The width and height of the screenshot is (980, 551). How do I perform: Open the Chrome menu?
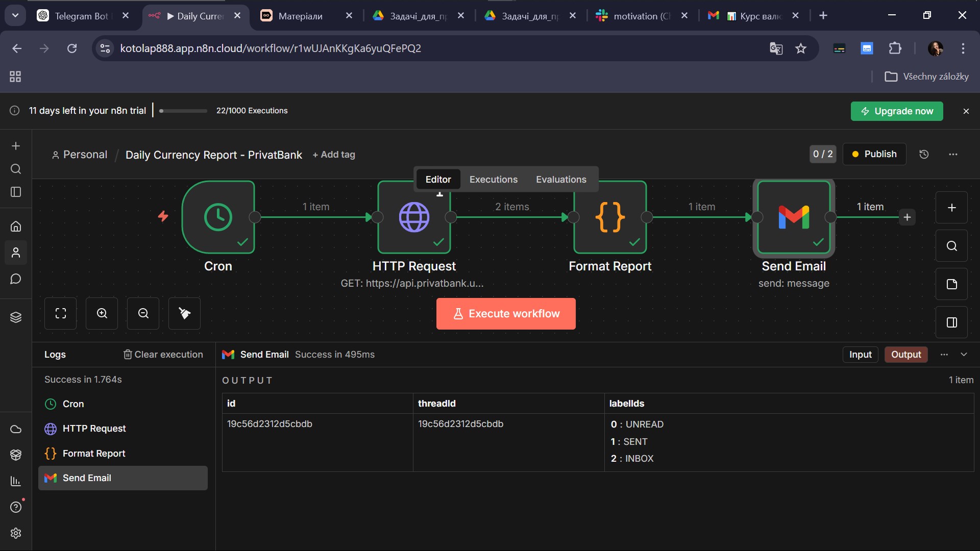click(963, 48)
